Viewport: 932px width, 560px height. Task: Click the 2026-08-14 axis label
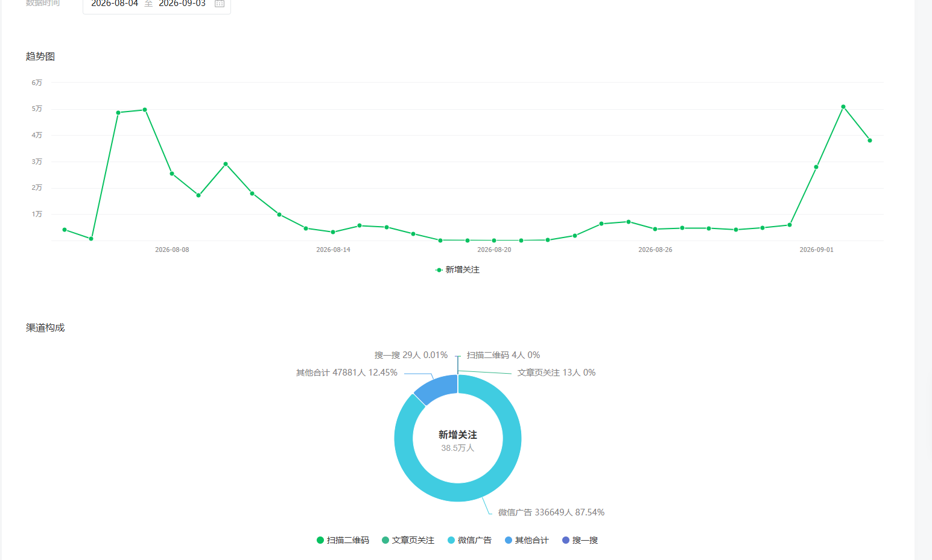click(333, 250)
